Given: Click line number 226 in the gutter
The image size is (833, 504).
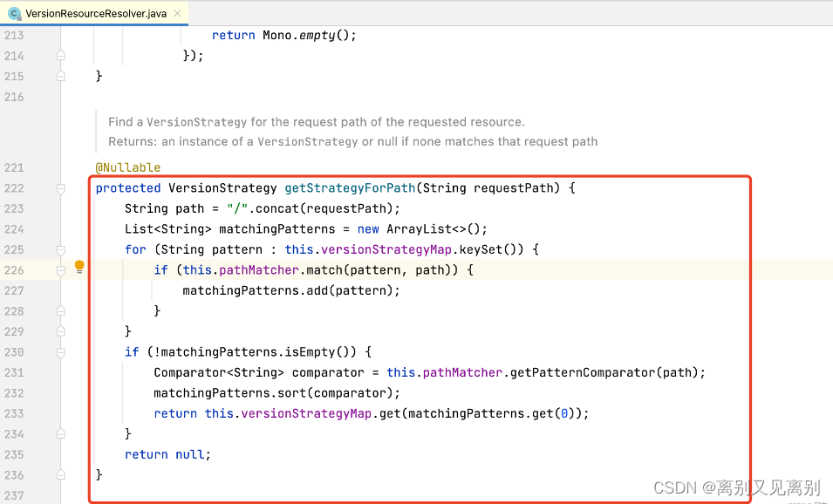Looking at the screenshot, I should [x=14, y=270].
